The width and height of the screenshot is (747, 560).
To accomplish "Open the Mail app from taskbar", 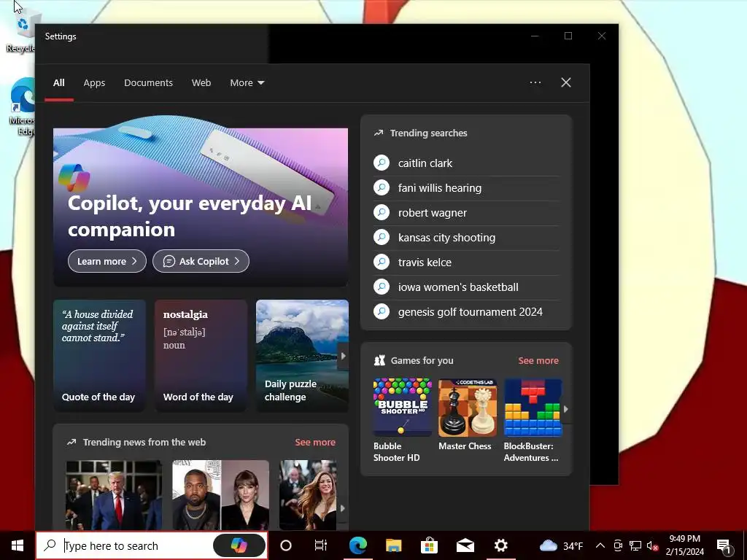I will (x=465, y=545).
